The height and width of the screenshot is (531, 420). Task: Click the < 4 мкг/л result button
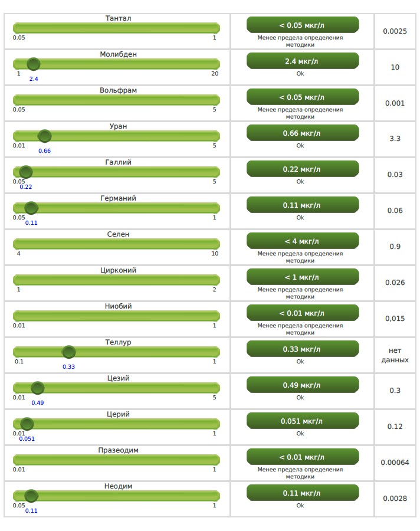pos(302,241)
